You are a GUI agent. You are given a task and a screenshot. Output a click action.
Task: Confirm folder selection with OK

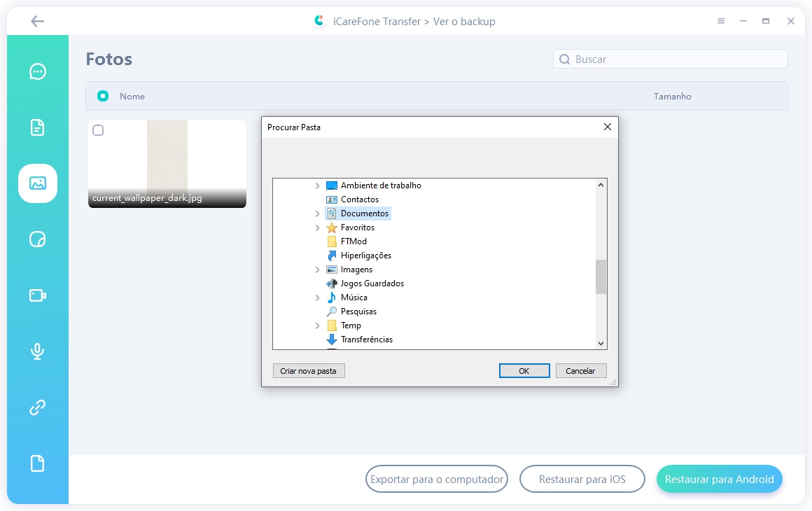point(524,371)
